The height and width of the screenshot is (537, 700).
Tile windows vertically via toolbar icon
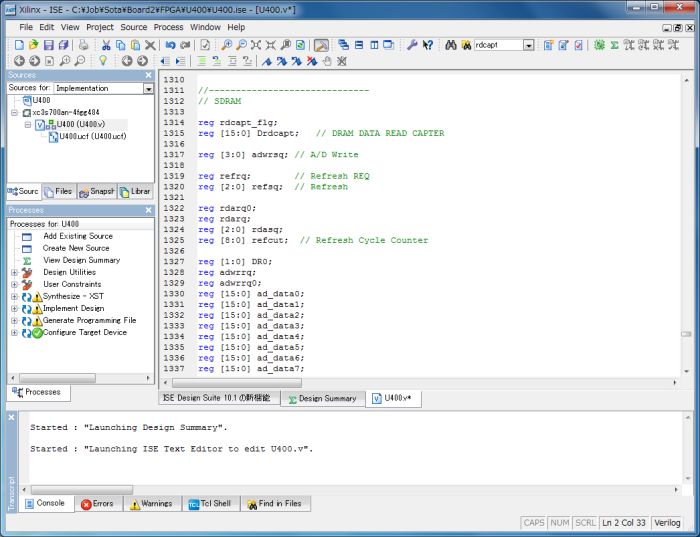pos(374,45)
